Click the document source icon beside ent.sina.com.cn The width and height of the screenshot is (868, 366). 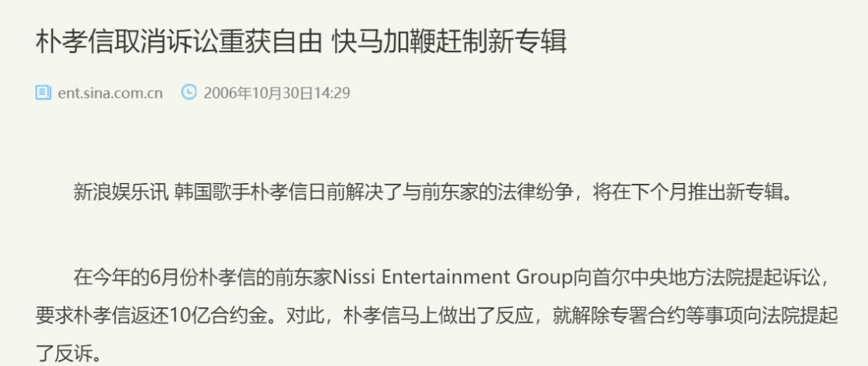[43, 92]
